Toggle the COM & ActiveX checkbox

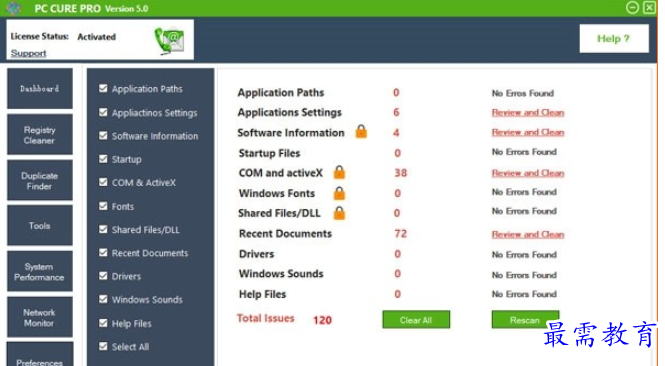pyautogui.click(x=103, y=182)
